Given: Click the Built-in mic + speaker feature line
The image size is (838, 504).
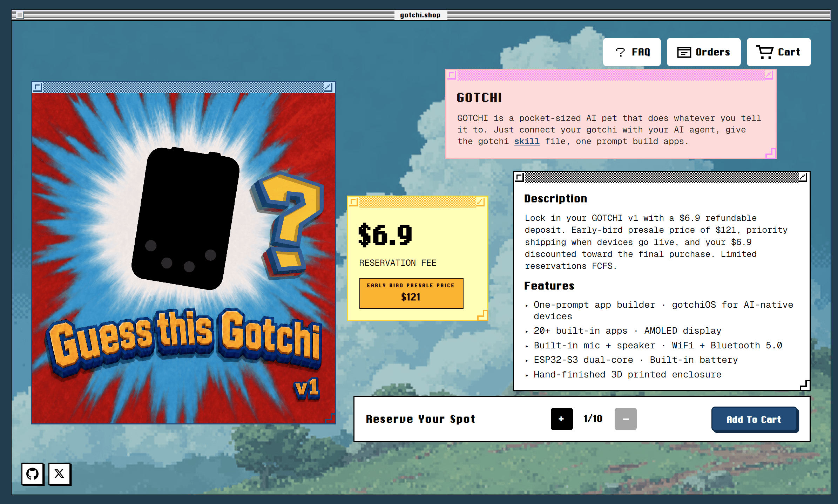Looking at the screenshot, I should [658, 346].
